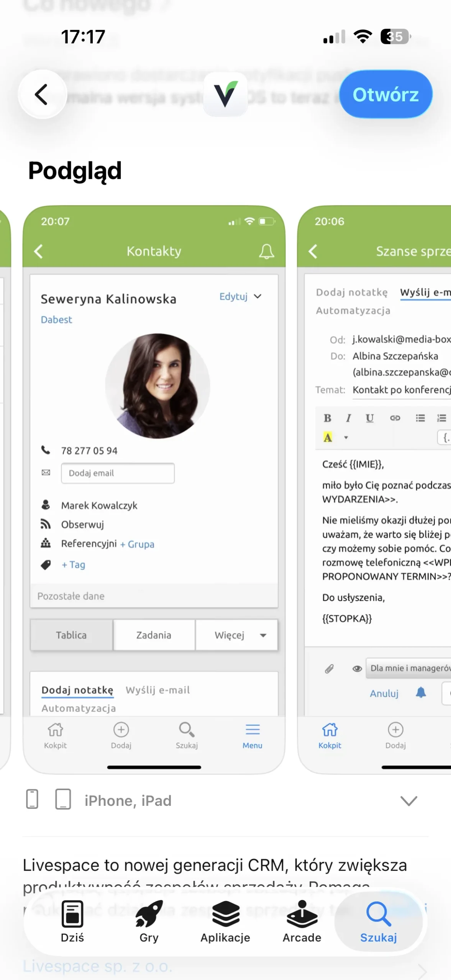Expand the Pozostałe dane section

click(x=154, y=596)
